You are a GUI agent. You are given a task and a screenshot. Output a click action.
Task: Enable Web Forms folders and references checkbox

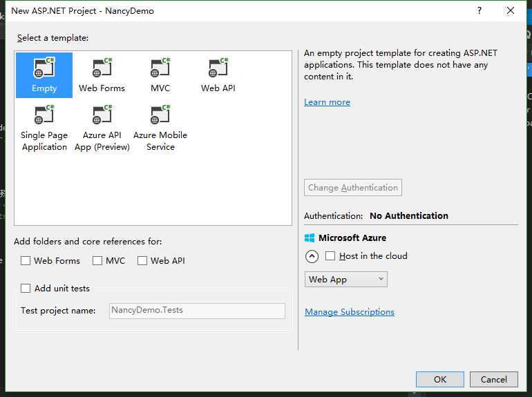pyautogui.click(x=26, y=261)
